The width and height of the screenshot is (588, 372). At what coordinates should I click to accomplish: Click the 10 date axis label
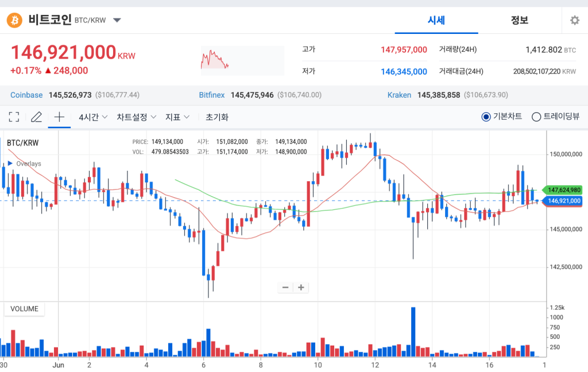(318, 365)
